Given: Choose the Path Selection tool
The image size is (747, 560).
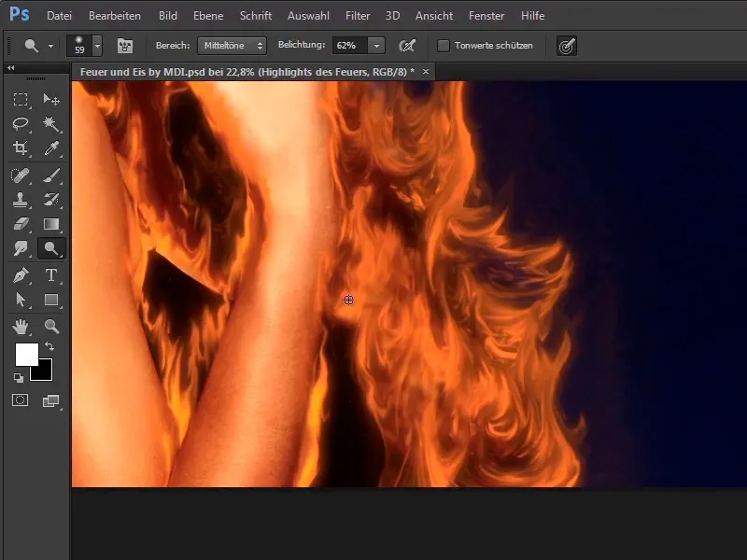Looking at the screenshot, I should click(x=21, y=300).
